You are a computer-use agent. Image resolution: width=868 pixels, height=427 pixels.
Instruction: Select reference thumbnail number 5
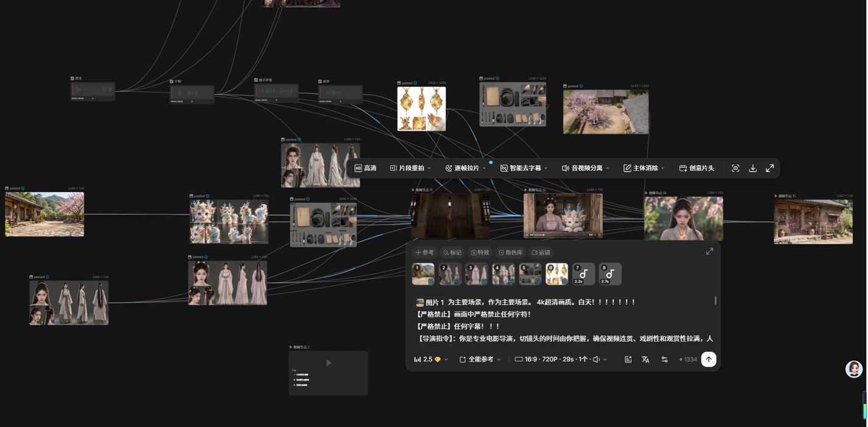530,274
